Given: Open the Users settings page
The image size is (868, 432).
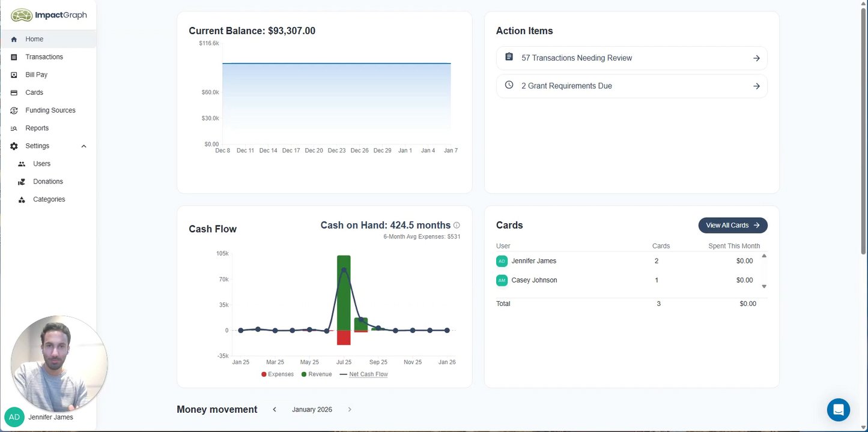Looking at the screenshot, I should pos(41,164).
